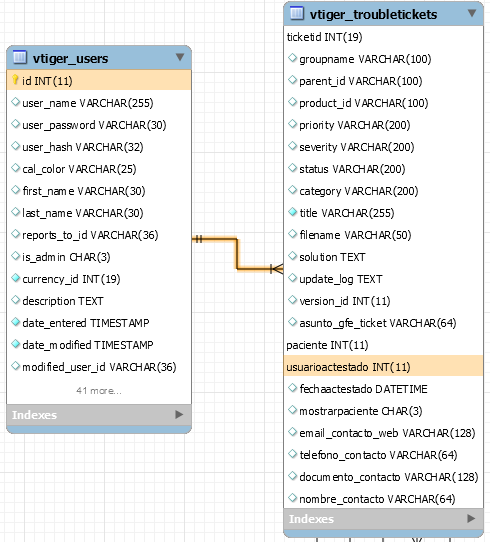Click the vtiger_troubletickets table icon
This screenshot has width=490, height=542.
tap(297, 13)
